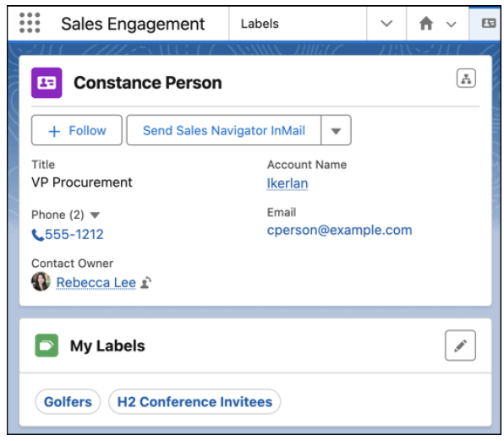Click the My Labels heading
This screenshot has height=441, width=504.
(107, 346)
